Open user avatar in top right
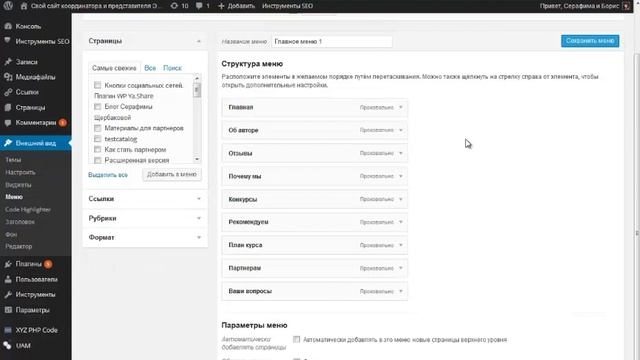 pos(627,6)
